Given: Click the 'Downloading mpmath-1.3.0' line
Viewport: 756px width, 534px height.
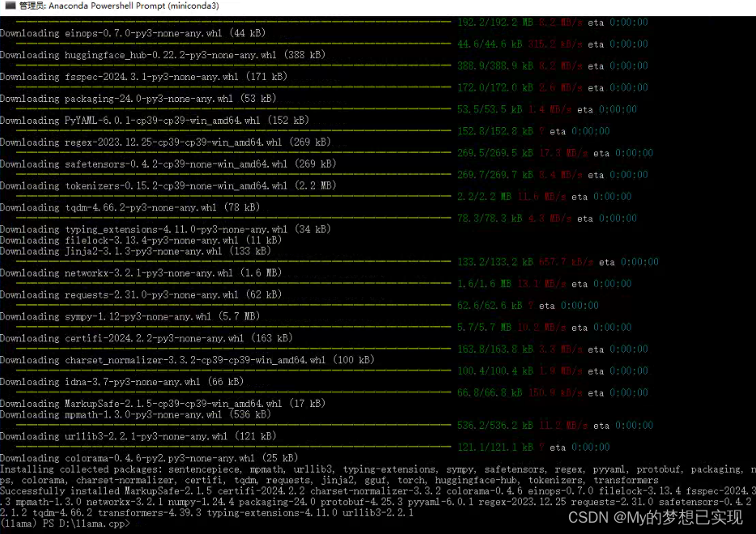Looking at the screenshot, I should (135, 414).
